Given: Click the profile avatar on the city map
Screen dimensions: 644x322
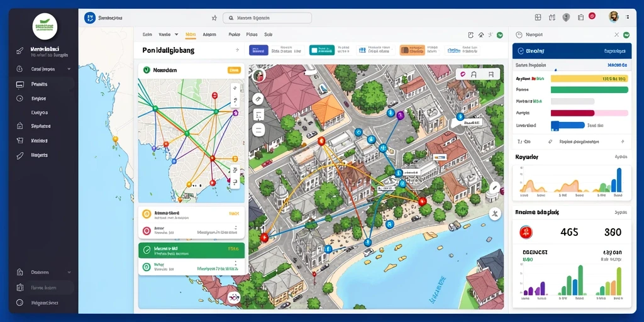Looking at the screenshot, I should (x=258, y=75).
